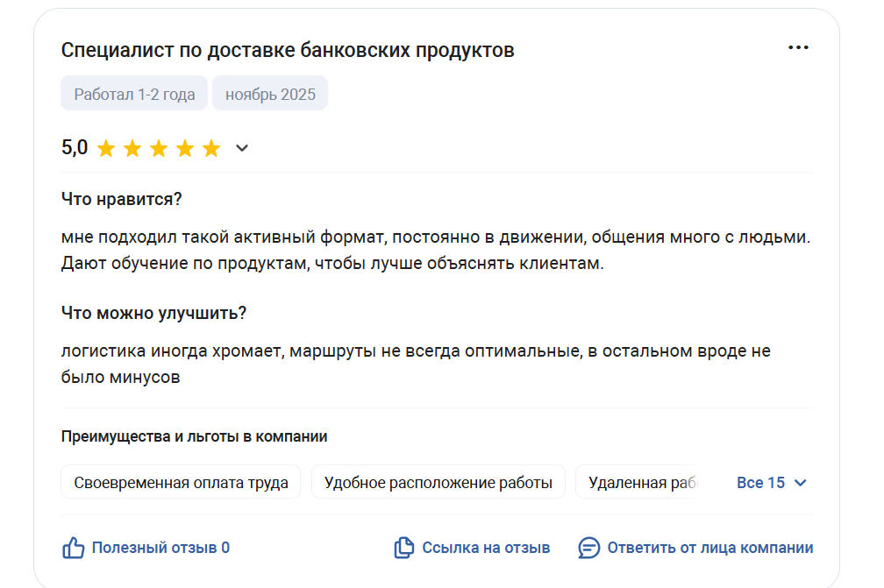Expand all benefits via "Все 15"
The height and width of the screenshot is (588, 884).
click(760, 483)
